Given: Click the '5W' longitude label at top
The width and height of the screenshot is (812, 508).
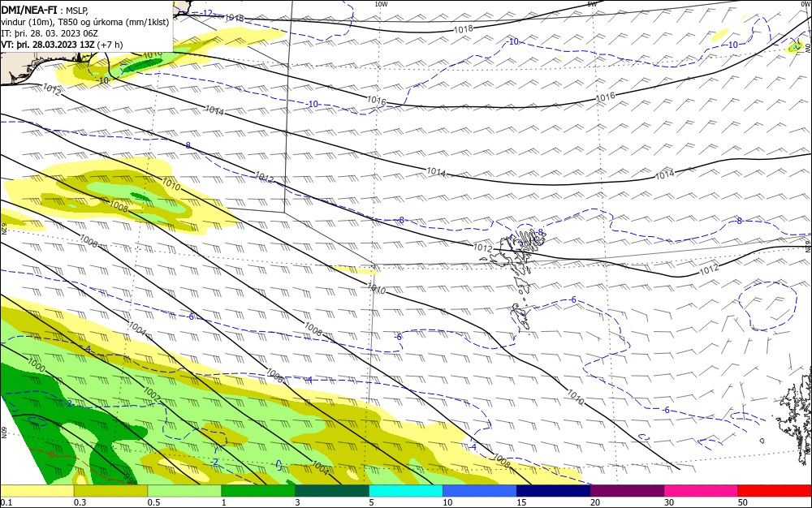Looking at the screenshot, I should (593, 4).
